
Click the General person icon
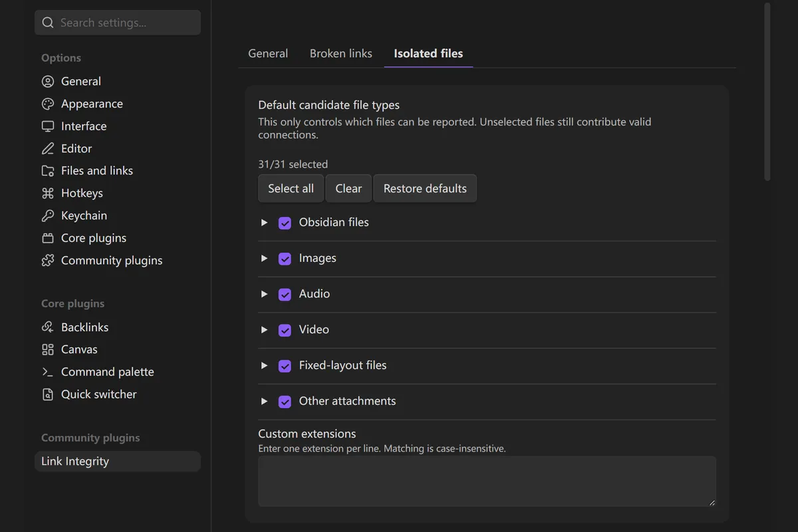pos(48,81)
